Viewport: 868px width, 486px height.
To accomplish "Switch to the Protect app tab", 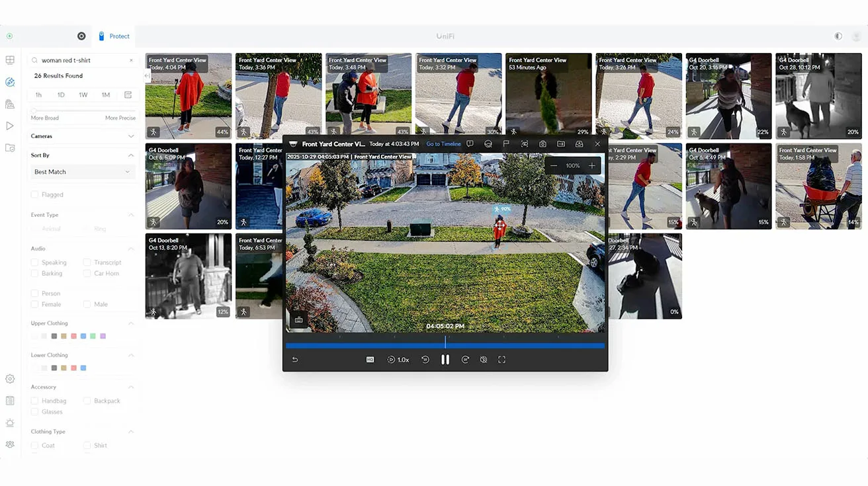I will (x=114, y=36).
